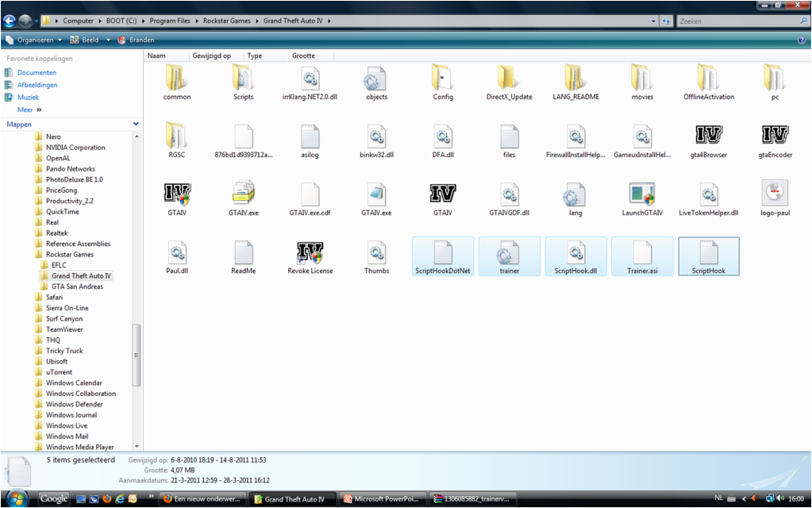This screenshot has height=508, width=812.
Task: Open the Afbeeldingen favorite link
Action: point(37,85)
